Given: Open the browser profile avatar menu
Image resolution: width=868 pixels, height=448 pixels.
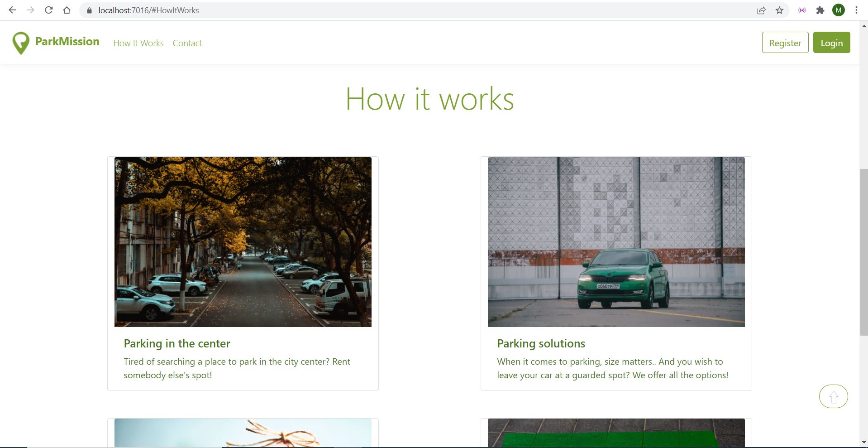Looking at the screenshot, I should pos(838,10).
